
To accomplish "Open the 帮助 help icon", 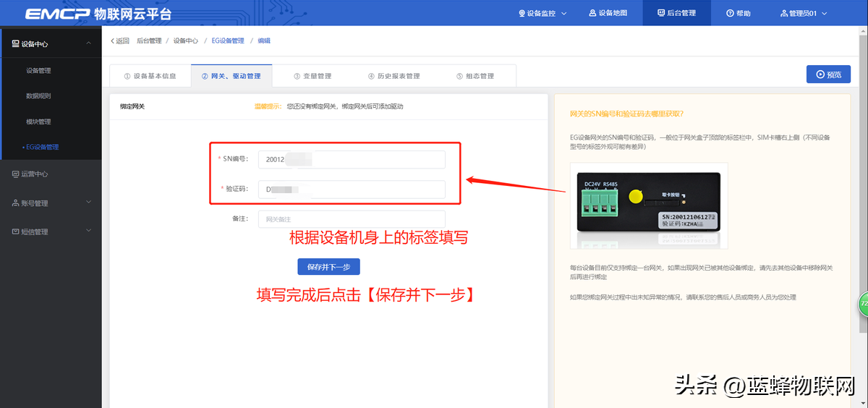I will click(730, 13).
